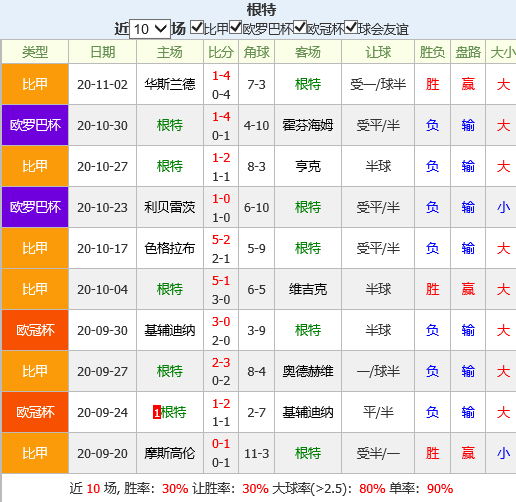The height and width of the screenshot is (502, 516).
Task: Click 摩斯高伦 team name
Action: [x=170, y=453]
